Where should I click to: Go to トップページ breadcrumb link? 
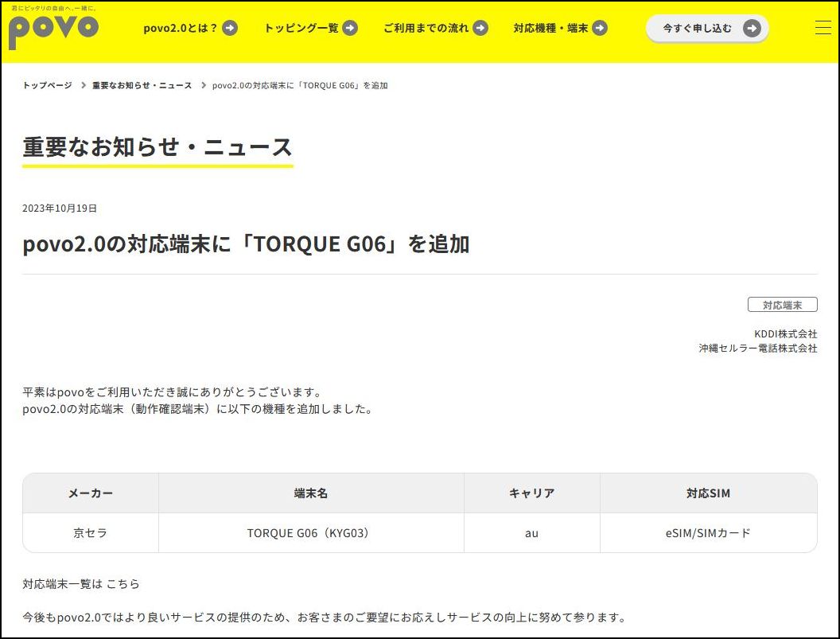(47, 85)
